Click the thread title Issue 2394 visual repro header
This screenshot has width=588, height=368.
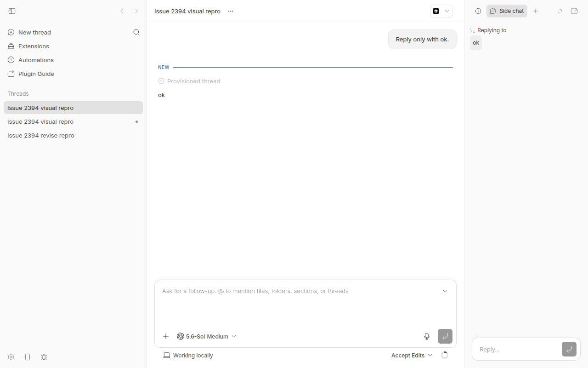pyautogui.click(x=187, y=11)
